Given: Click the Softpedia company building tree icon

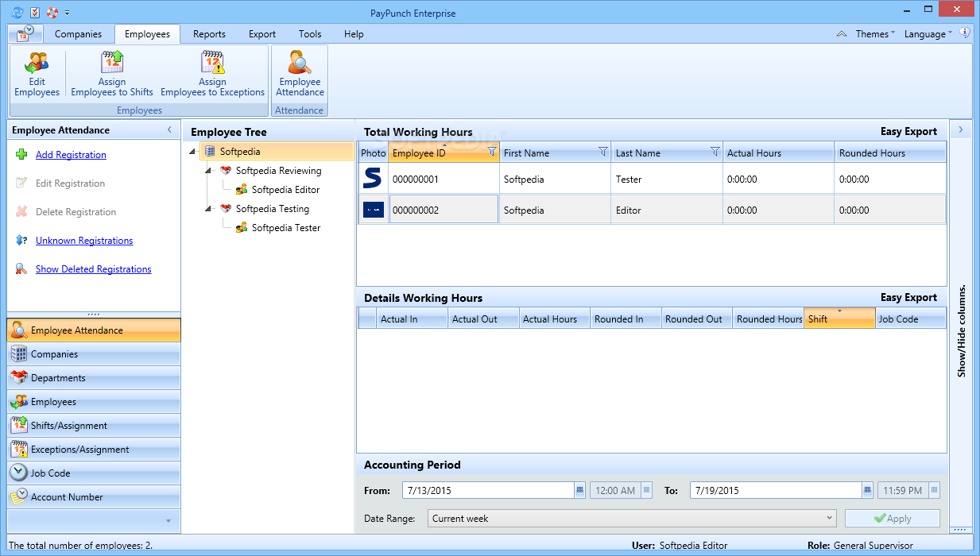Looking at the screenshot, I should point(210,151).
